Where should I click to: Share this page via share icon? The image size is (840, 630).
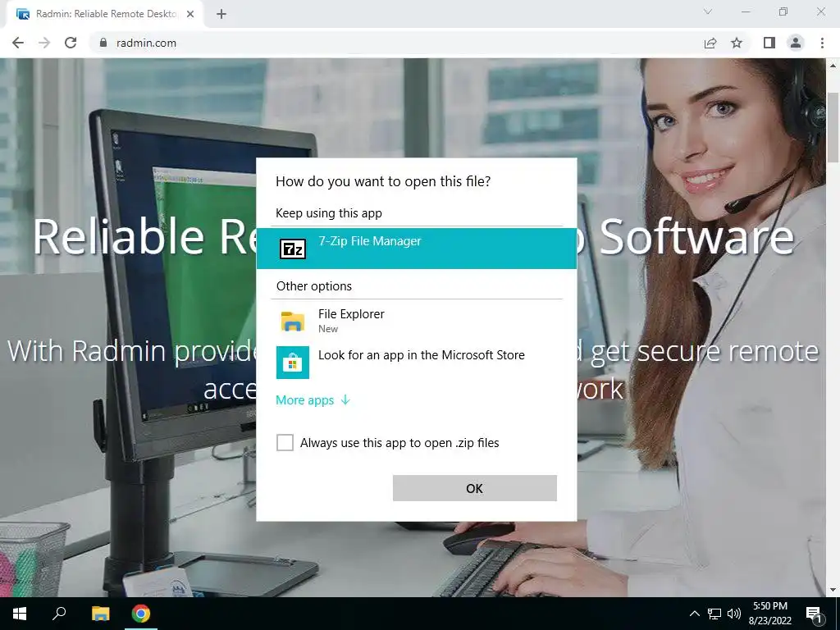[710, 43]
